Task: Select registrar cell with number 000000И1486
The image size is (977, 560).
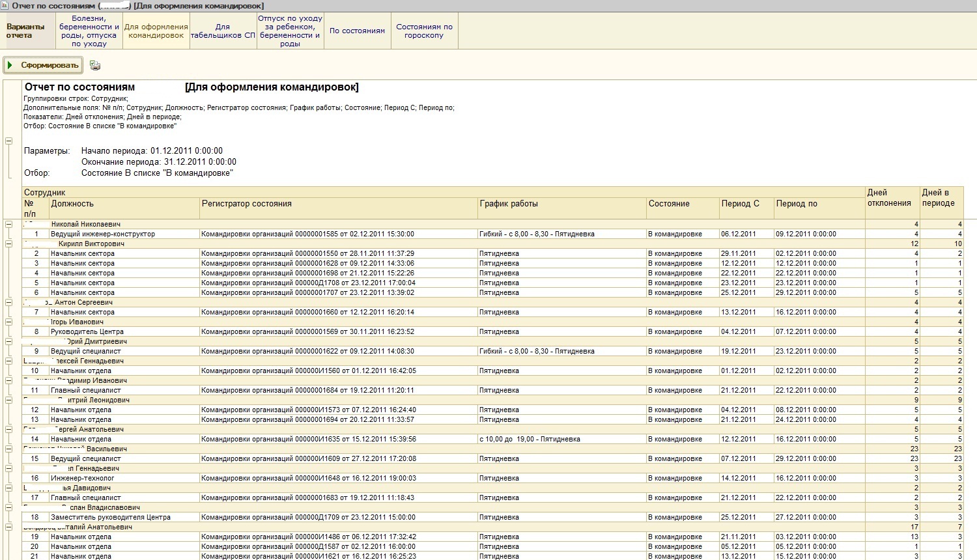Action: point(339,537)
